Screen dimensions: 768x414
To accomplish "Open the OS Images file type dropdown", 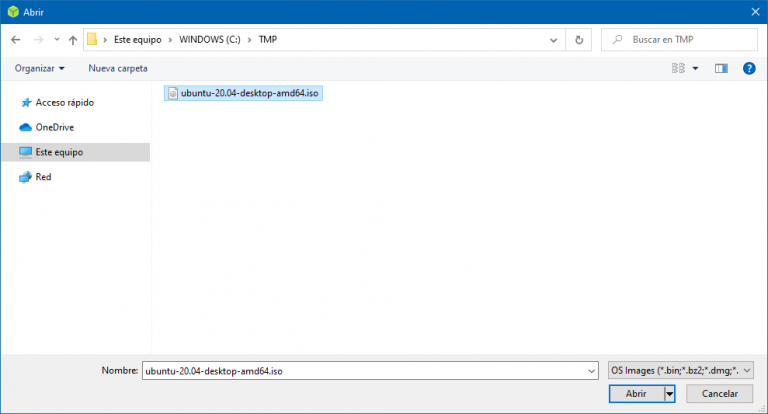I will point(680,370).
